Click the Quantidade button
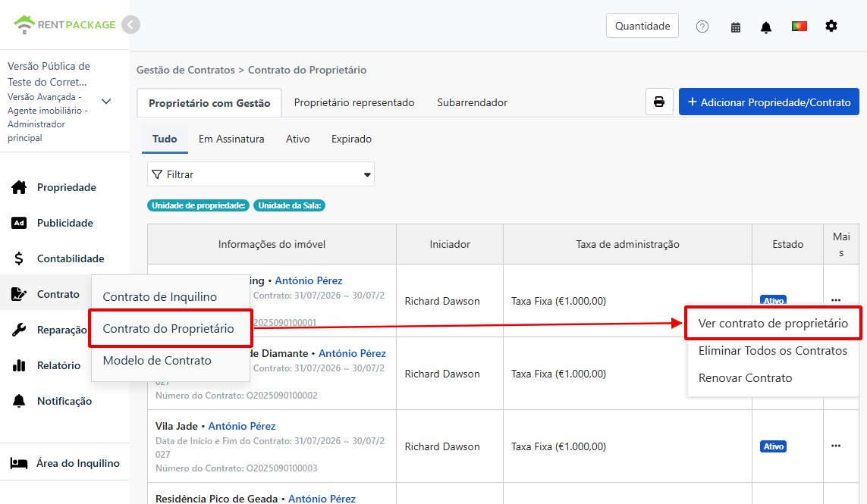 tap(642, 26)
